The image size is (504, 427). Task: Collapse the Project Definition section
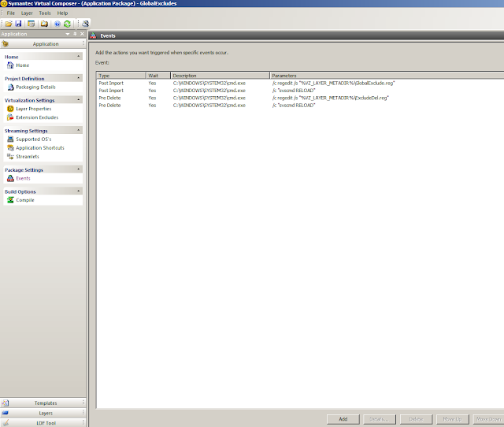click(79, 78)
